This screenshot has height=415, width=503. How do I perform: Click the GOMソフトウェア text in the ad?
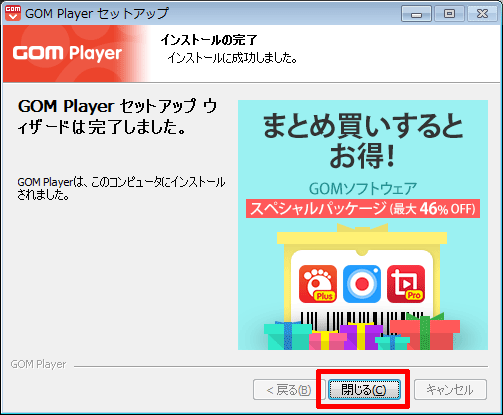[x=363, y=189]
